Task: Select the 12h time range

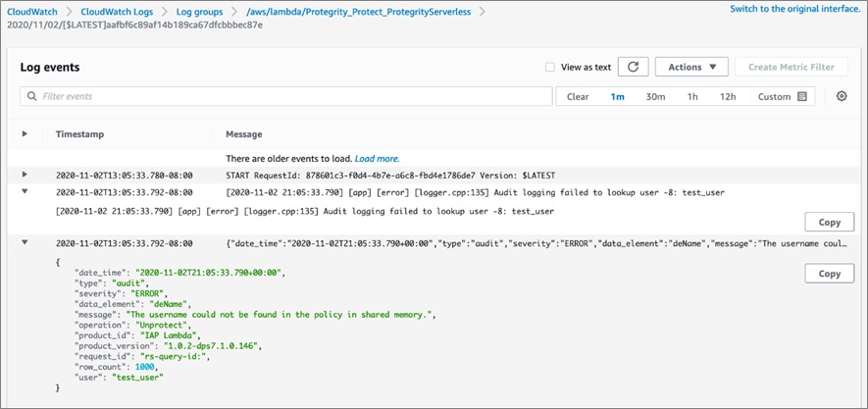Action: tap(728, 96)
